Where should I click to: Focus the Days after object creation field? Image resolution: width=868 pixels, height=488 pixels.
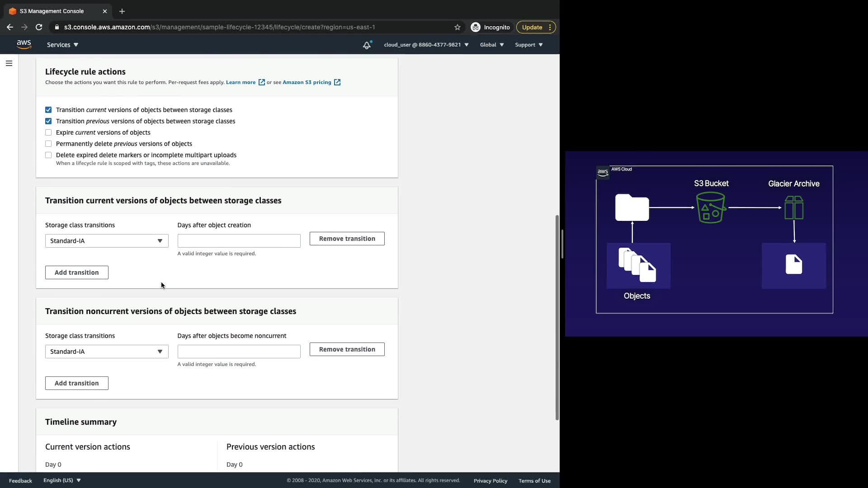pos(239,241)
